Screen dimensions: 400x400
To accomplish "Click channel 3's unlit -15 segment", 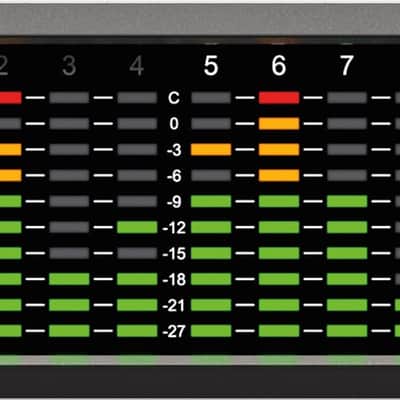I will pyautogui.click(x=69, y=253).
